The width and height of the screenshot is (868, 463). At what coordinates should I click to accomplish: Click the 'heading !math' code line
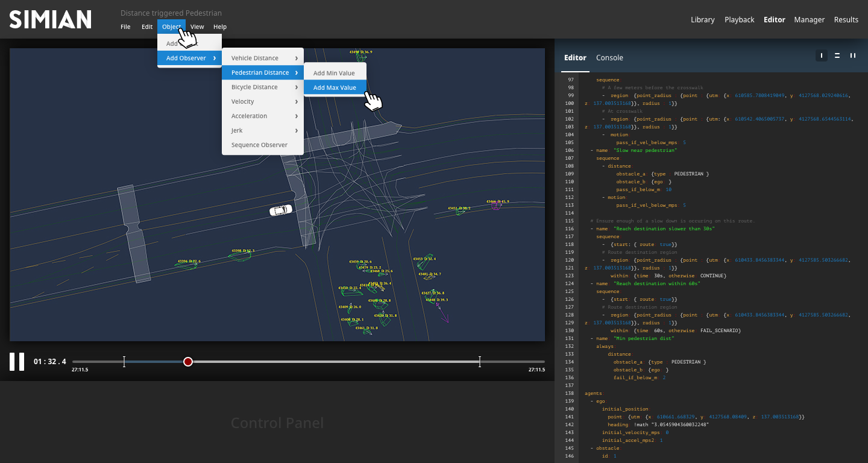click(x=658, y=424)
